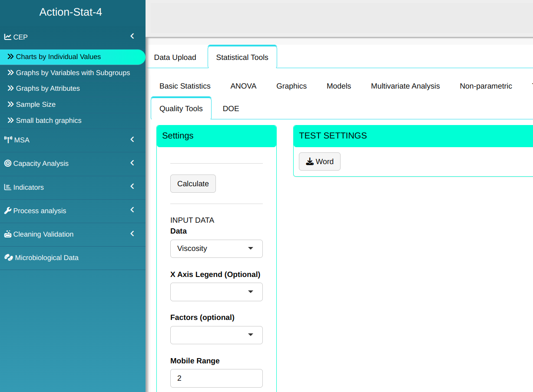Click the Capacity Analysis target icon
The image size is (533, 392).
8,163
